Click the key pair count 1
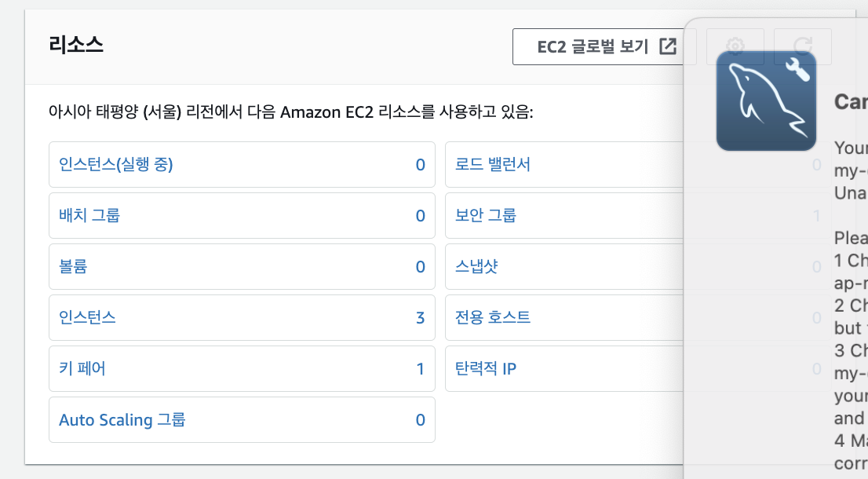The image size is (868, 479). pos(420,369)
